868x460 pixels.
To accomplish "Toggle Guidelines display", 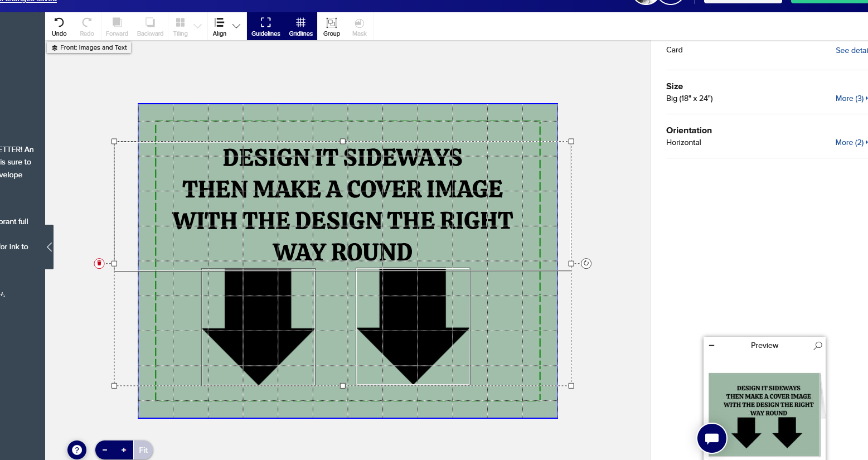I will (266, 27).
